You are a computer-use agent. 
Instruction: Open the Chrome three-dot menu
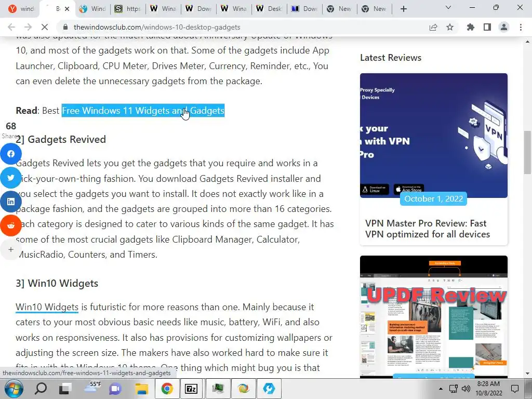pyautogui.click(x=521, y=27)
